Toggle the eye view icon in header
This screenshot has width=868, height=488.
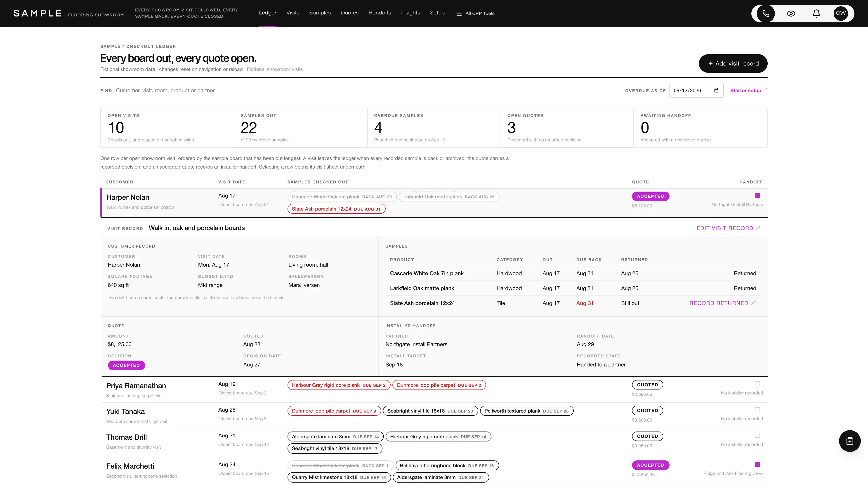point(791,14)
